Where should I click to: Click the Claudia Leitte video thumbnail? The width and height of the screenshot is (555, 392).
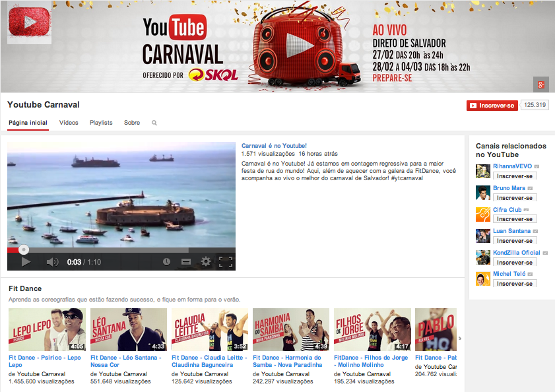coord(210,330)
